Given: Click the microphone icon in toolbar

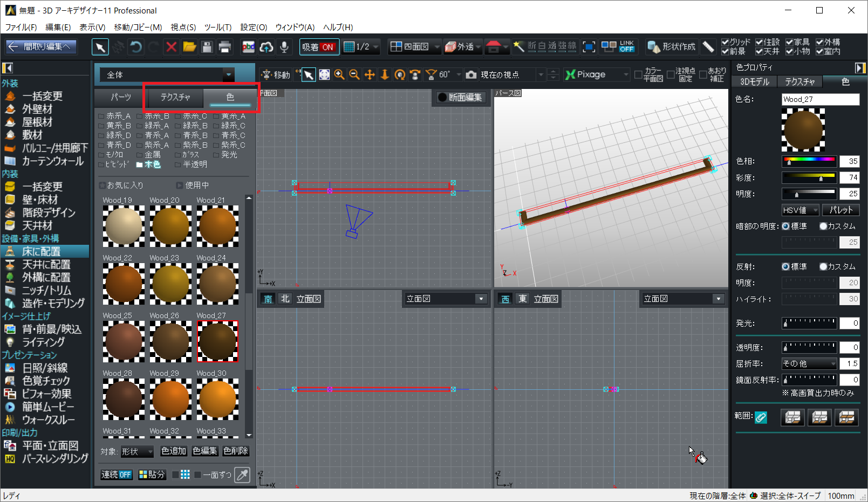Looking at the screenshot, I should click(x=284, y=47).
